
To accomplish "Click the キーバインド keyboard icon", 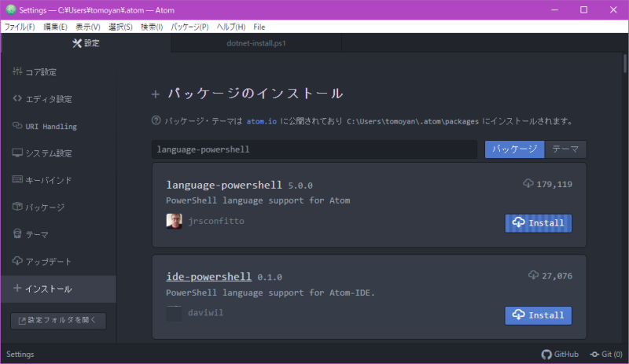I will click(17, 179).
